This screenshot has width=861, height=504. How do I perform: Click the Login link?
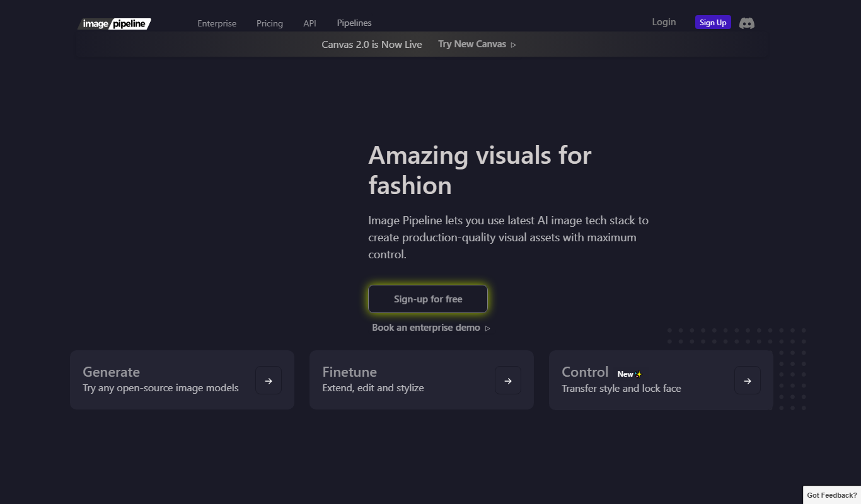664,22
